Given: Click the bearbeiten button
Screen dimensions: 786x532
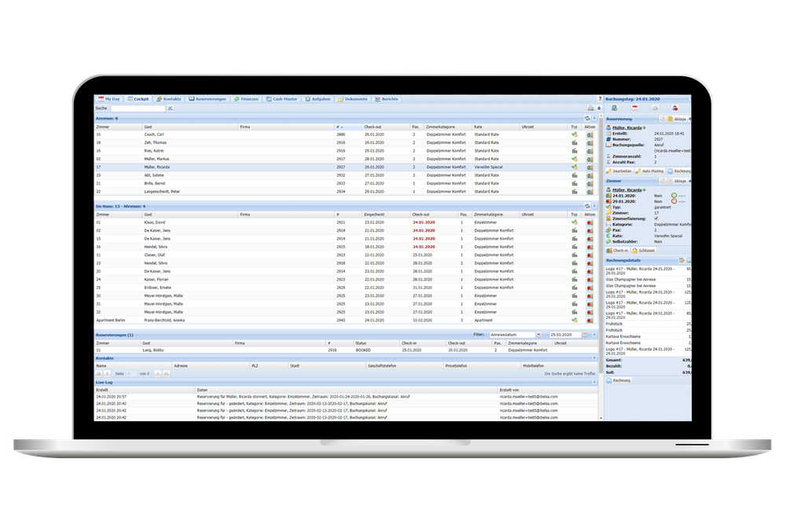Looking at the screenshot, I should [619, 171].
